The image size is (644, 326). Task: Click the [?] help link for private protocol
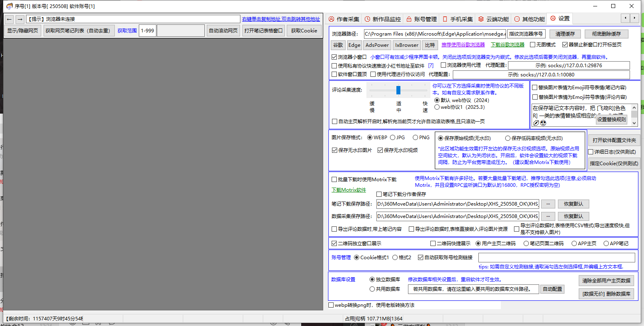(431, 66)
